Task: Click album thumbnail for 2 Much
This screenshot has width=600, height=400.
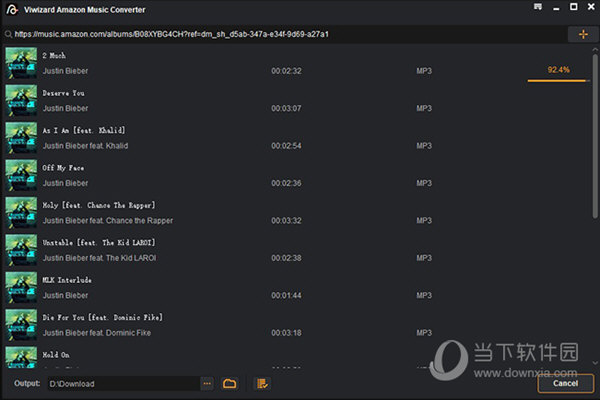Action: pos(21,63)
